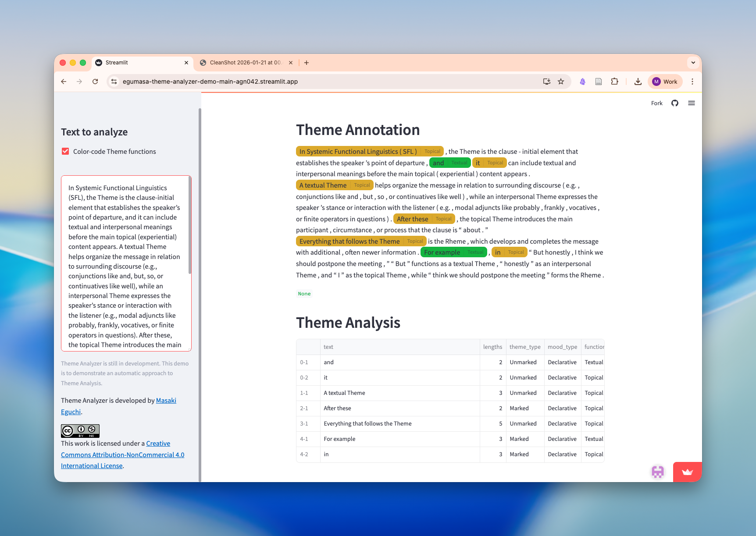Click into the text to analyze box

(125, 263)
